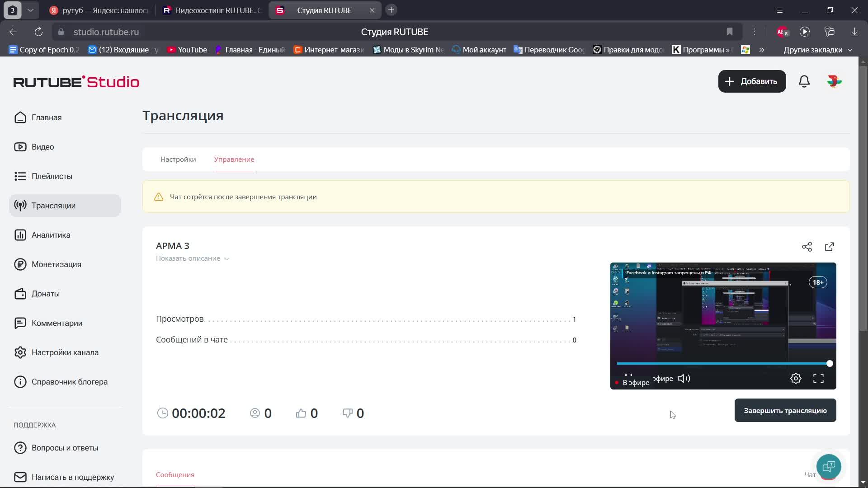The image size is (868, 488).
Task: Click the page options dots in address bar
Action: pos(754,32)
